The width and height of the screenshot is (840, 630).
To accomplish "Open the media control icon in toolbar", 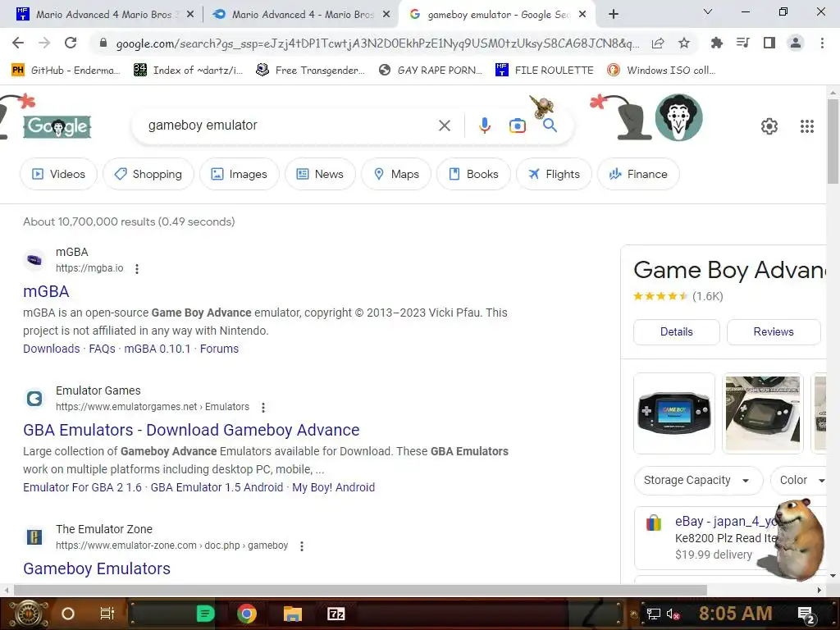I will click(742, 43).
